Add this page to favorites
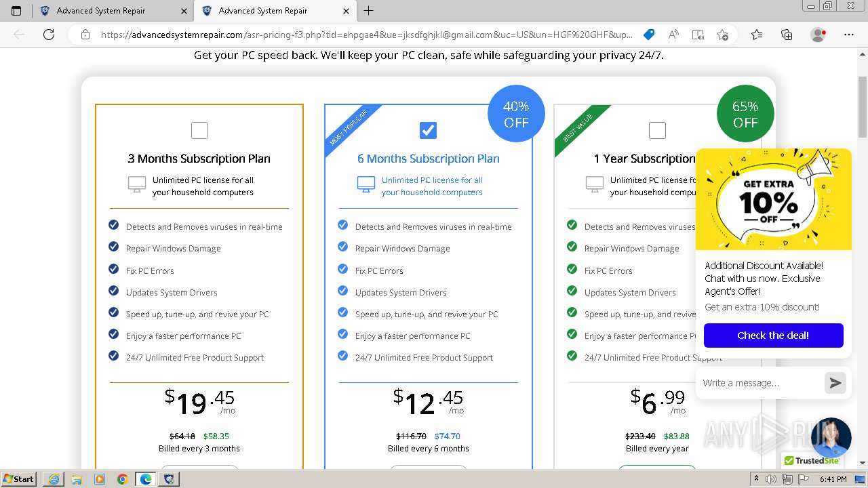The width and height of the screenshot is (868, 488). pos(722,35)
